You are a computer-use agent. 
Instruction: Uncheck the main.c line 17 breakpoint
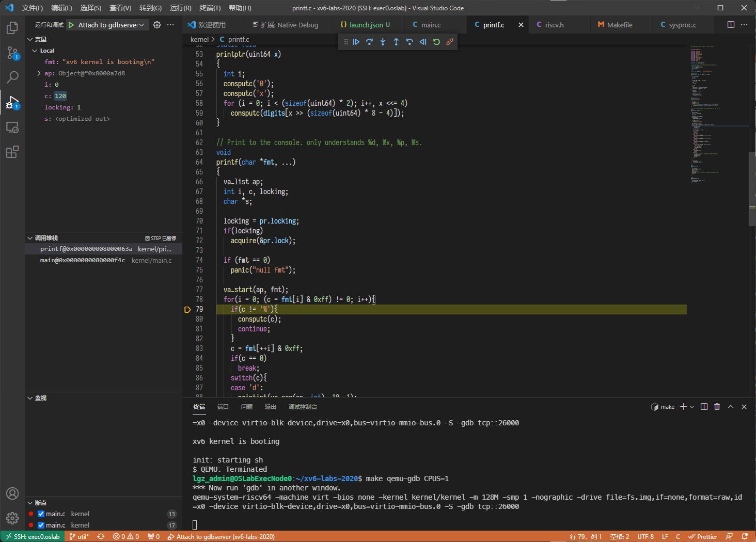click(41, 525)
